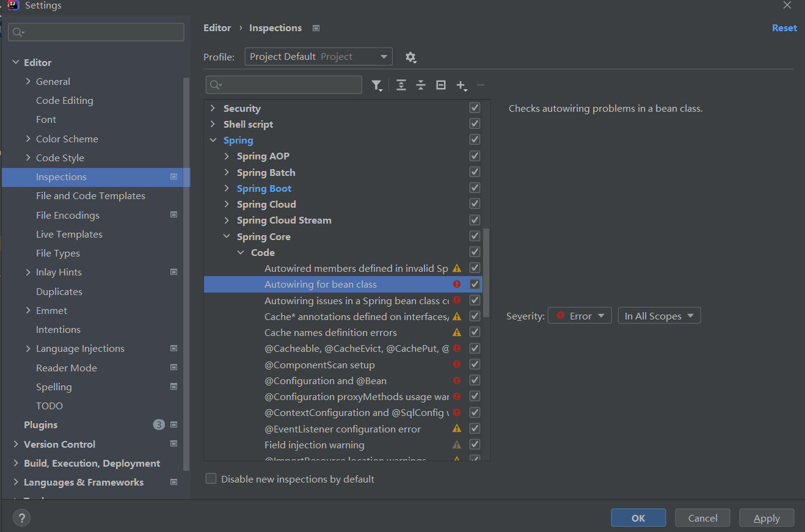Viewport: 805px width, 532px height.
Task: Click the Collapse All toolbar icon
Action: (x=421, y=86)
